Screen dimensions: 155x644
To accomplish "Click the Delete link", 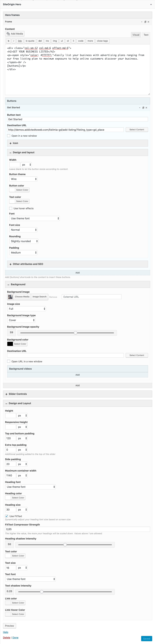I will (x=7, y=637).
